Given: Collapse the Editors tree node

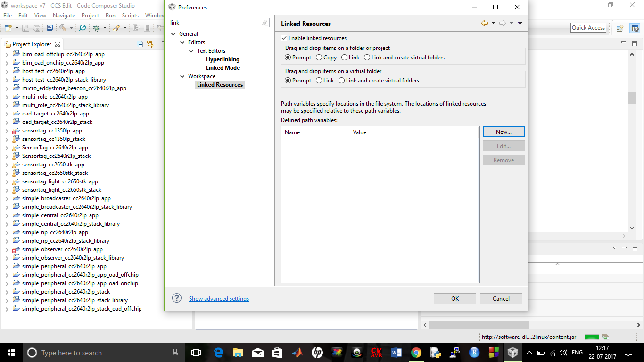Looking at the screenshot, I should [182, 42].
